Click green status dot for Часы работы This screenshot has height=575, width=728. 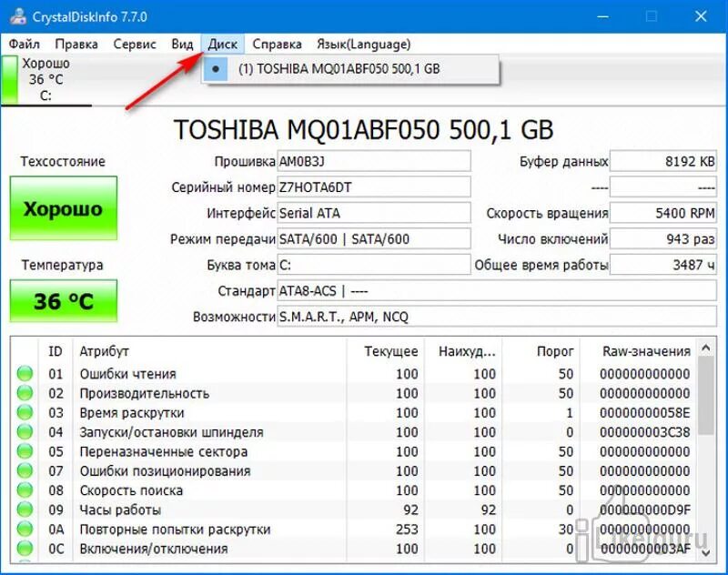[x=25, y=509]
